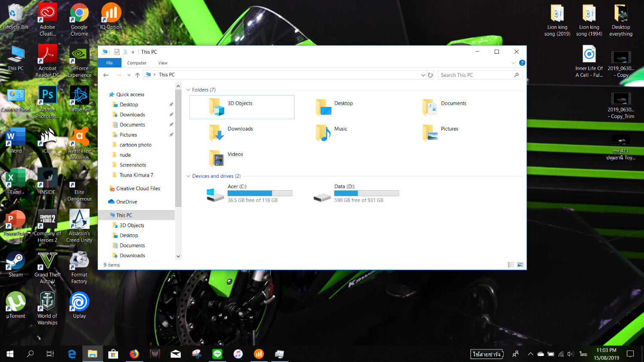Select the Adobe Photoshop desktop shortcut
This screenshot has width=644, height=362.
[48, 102]
